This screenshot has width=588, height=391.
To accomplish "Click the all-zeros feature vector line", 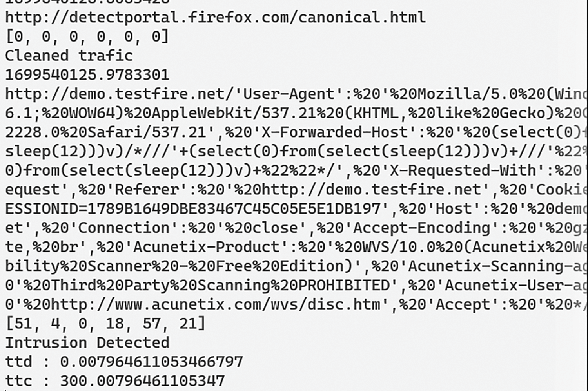I will 87,37.
